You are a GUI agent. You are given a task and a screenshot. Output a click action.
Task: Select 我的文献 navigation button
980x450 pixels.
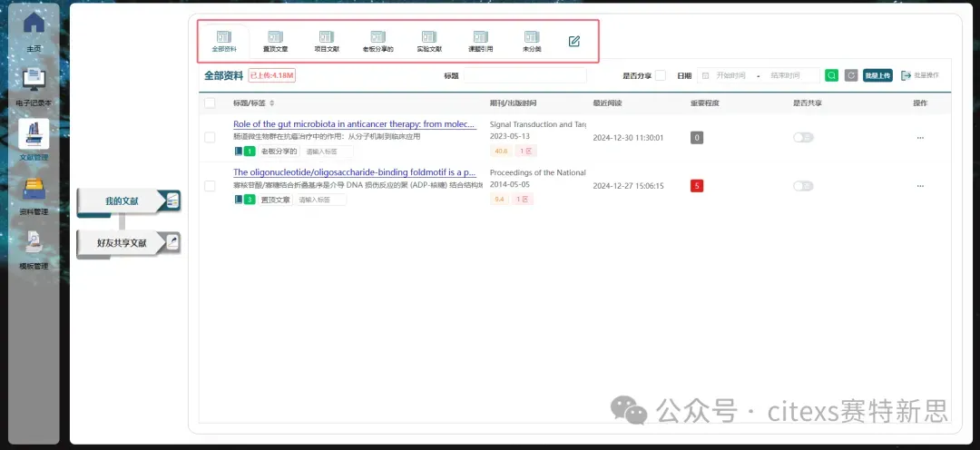coord(128,201)
